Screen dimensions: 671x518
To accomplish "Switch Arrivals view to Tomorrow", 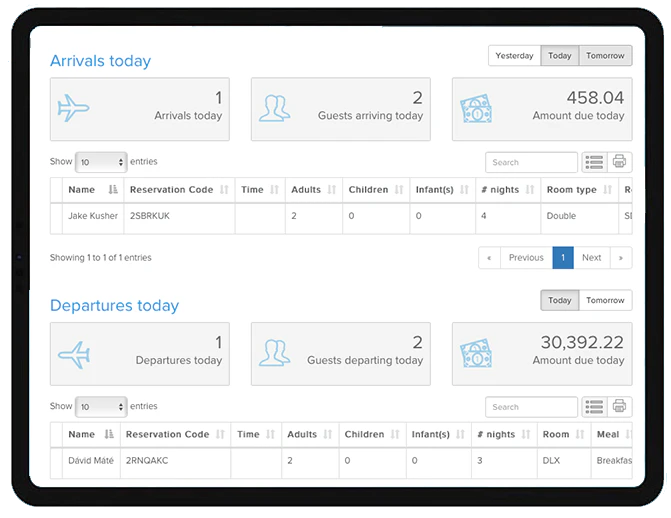I will click(x=605, y=56).
